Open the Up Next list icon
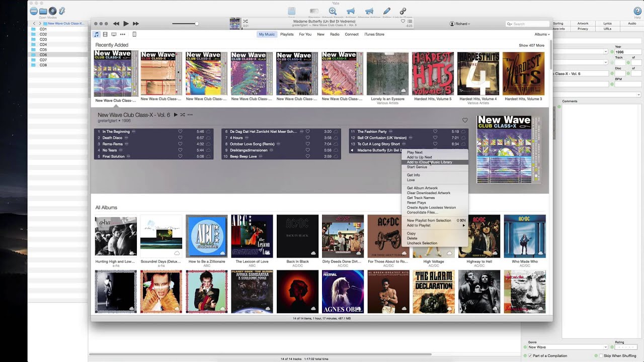The image size is (644, 362). tap(410, 21)
